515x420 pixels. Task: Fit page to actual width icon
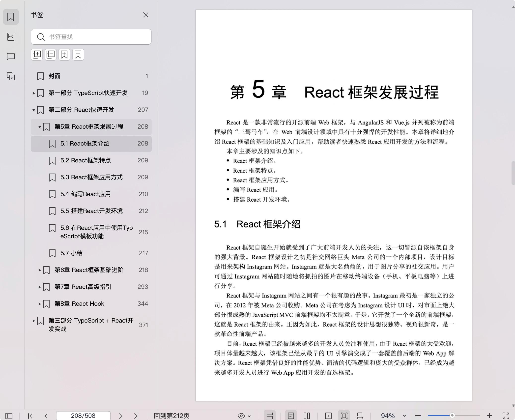coord(328,416)
